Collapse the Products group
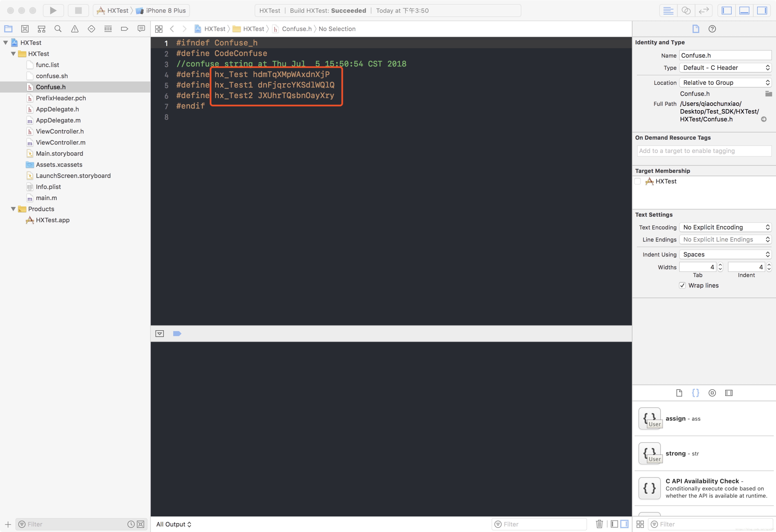Screen dimensions: 776x532 tap(13, 209)
